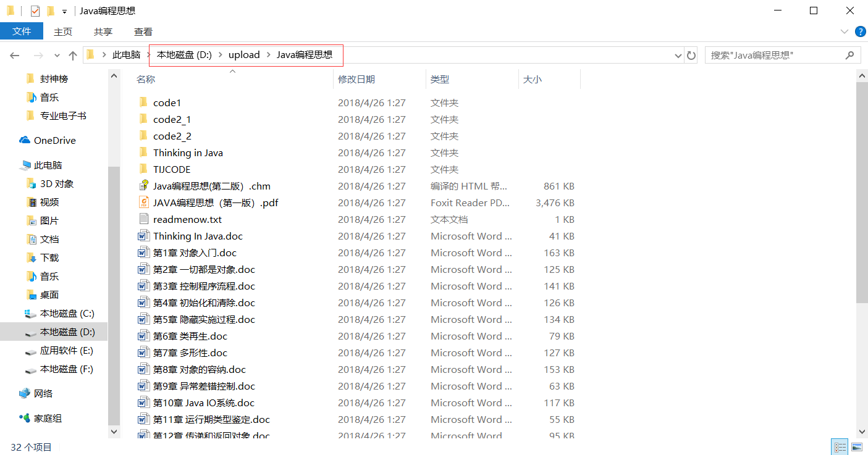Click Java编程思想 in the address path
868x455 pixels.
pos(305,54)
